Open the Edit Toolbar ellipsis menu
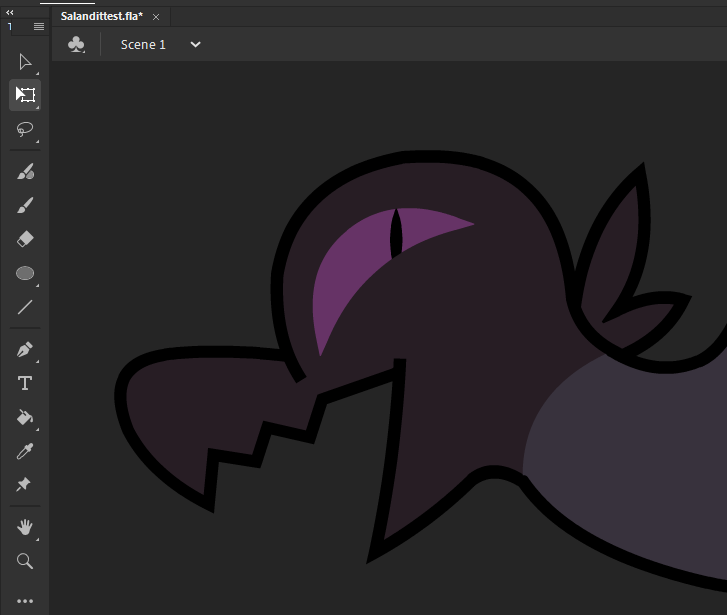 (25, 601)
